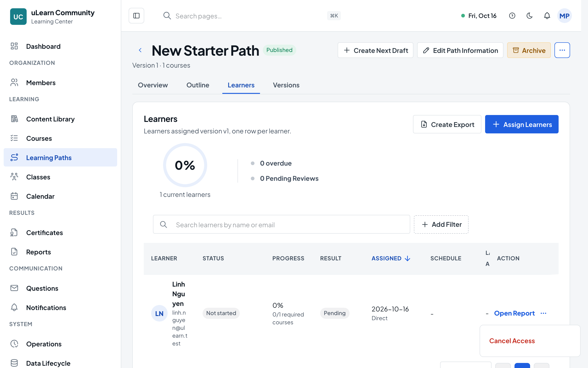Click the Not started status badge
This screenshot has height=368, width=588.
pos(221,313)
